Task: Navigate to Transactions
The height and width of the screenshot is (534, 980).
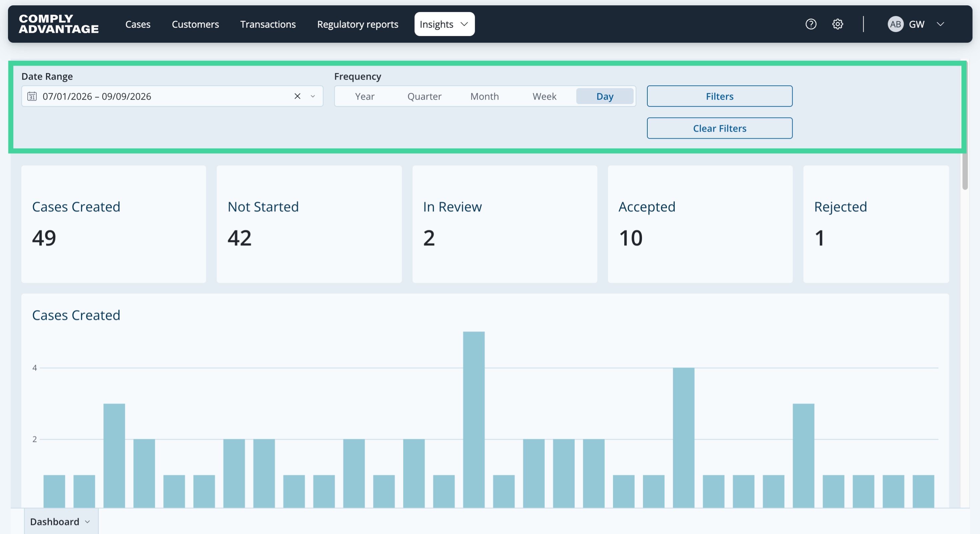Action: [x=268, y=24]
